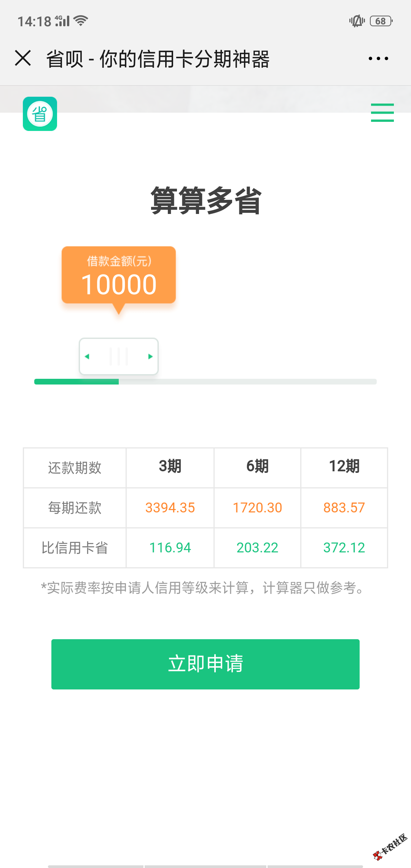Tap the 还款期数 row label
This screenshot has width=411, height=868.
tap(75, 468)
